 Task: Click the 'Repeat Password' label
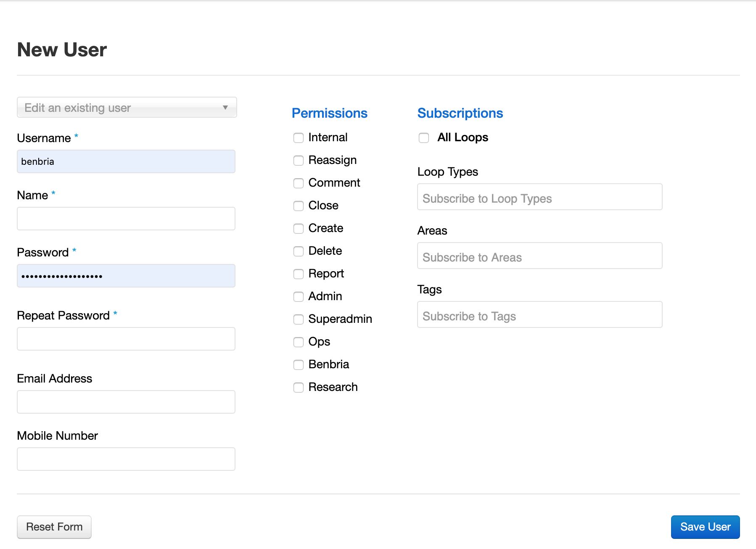coord(63,315)
